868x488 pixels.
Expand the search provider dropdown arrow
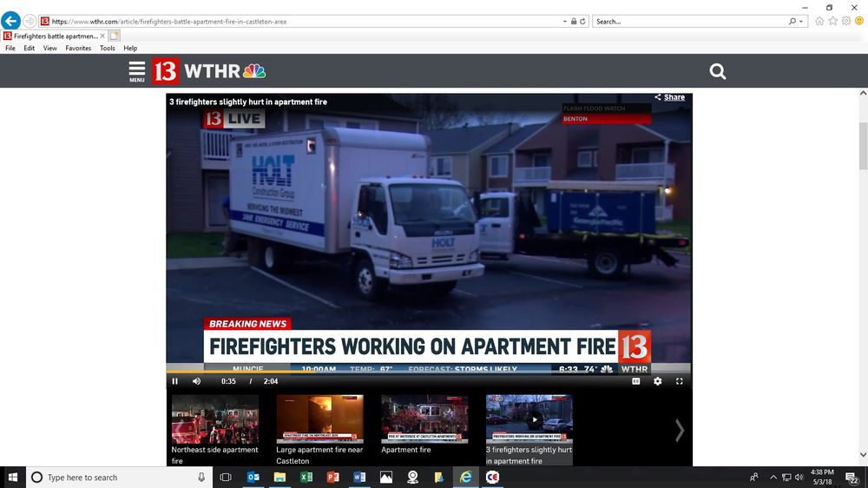(802, 21)
